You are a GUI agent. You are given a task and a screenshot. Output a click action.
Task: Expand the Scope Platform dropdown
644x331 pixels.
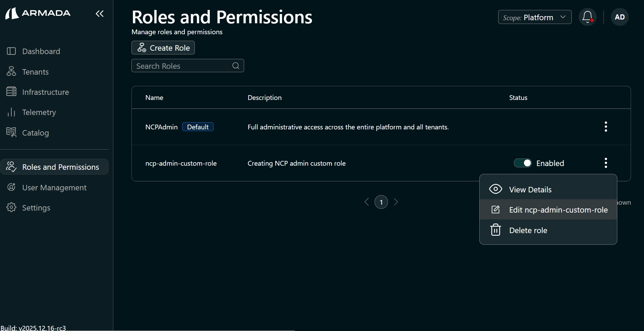pyautogui.click(x=534, y=17)
